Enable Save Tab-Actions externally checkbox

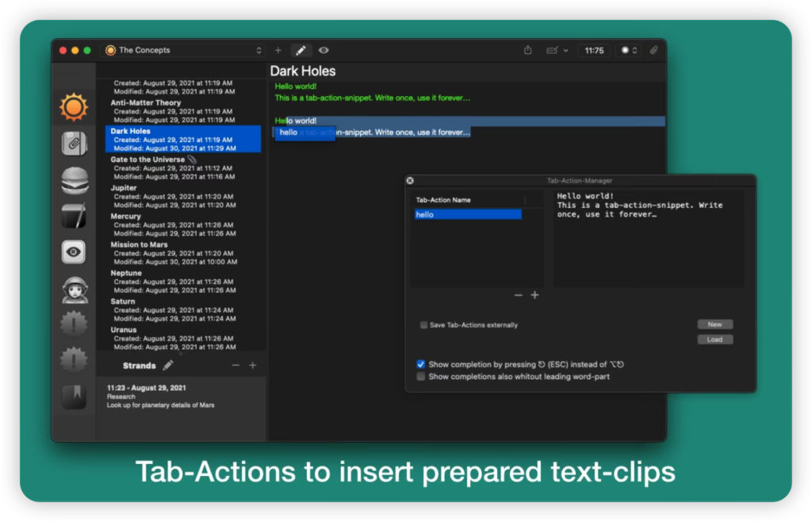pyautogui.click(x=423, y=324)
